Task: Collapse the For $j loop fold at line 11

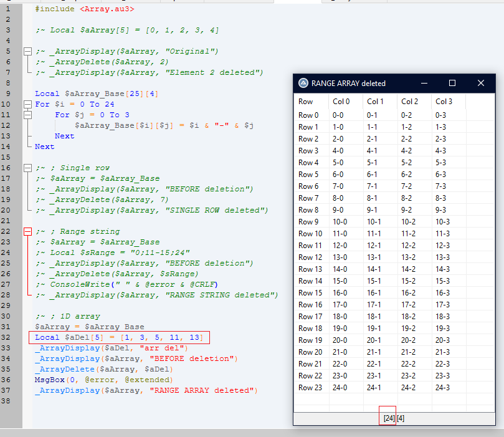Action: pyautogui.click(x=28, y=115)
